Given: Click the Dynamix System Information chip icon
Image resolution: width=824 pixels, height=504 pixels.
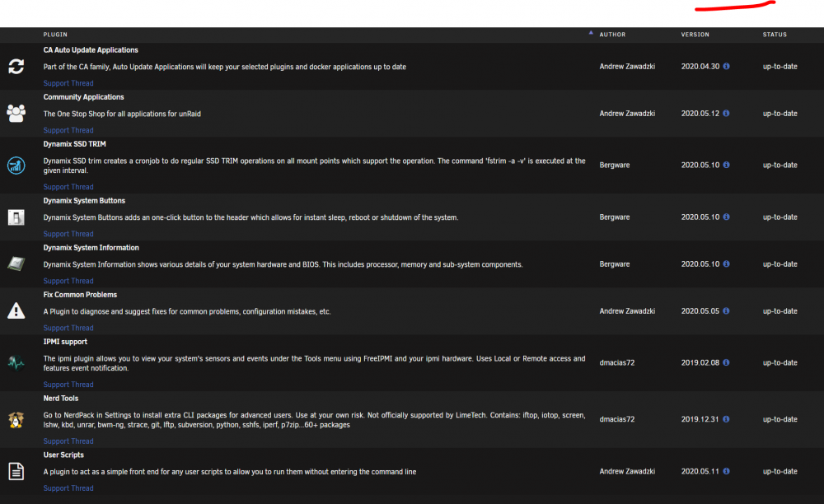Looking at the screenshot, I should (16, 264).
